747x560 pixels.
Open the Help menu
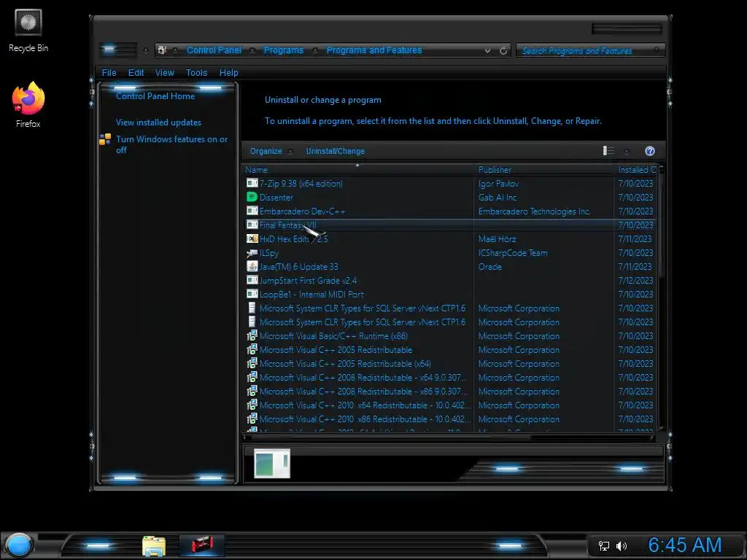point(228,72)
